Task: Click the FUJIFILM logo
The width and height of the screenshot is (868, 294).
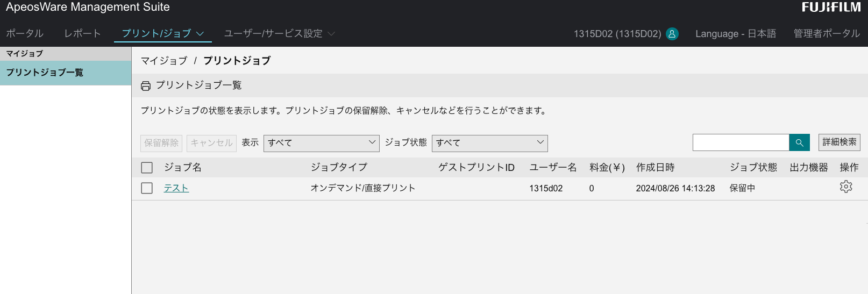Action: (831, 8)
